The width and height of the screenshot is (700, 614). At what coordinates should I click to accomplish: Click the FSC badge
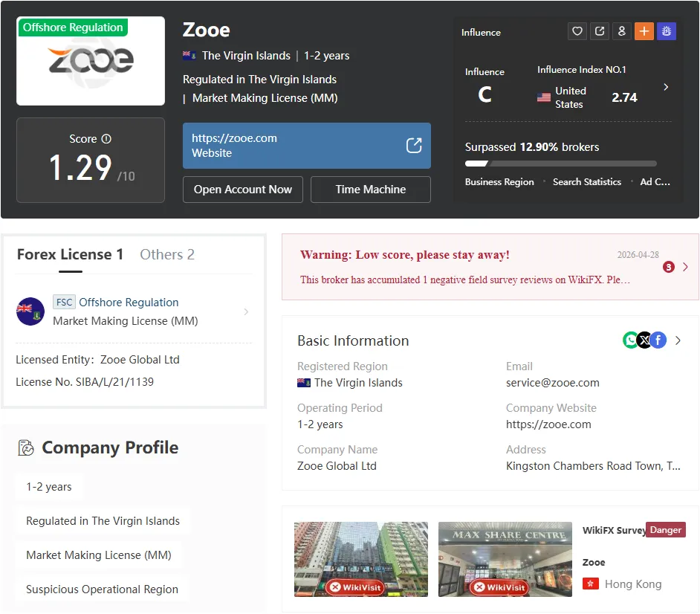point(65,303)
